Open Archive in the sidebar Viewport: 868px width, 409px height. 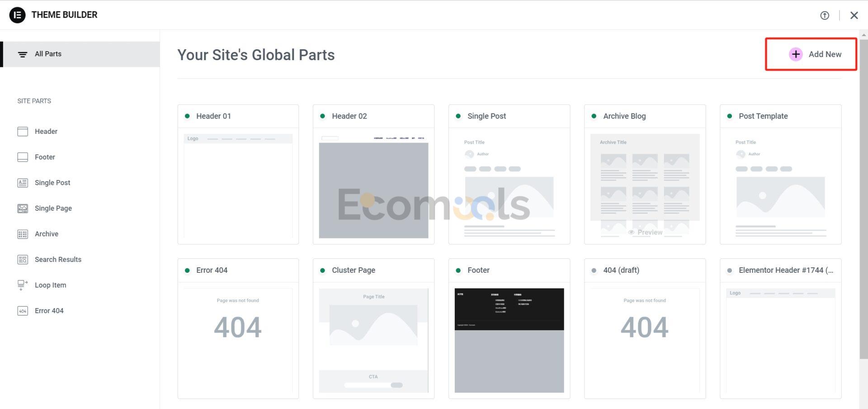(47, 234)
